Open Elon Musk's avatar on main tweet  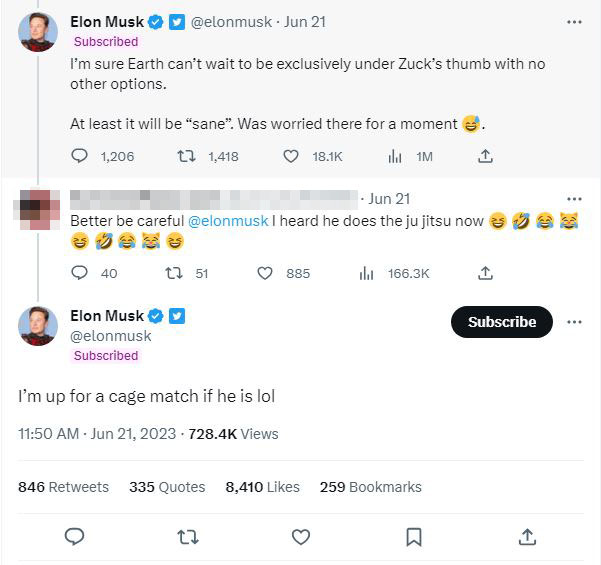(38, 325)
